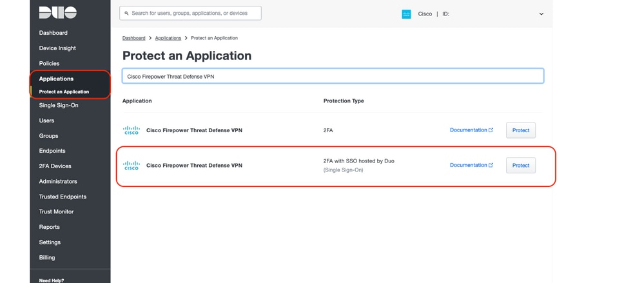Click Cisco logo in the 2FA row

click(132, 130)
